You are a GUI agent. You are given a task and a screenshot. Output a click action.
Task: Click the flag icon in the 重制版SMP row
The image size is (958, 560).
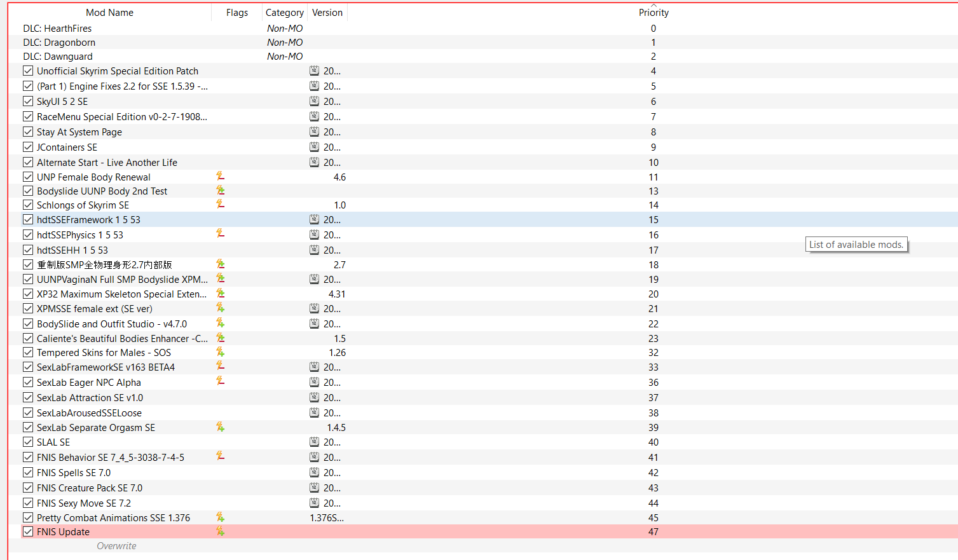pyautogui.click(x=220, y=264)
